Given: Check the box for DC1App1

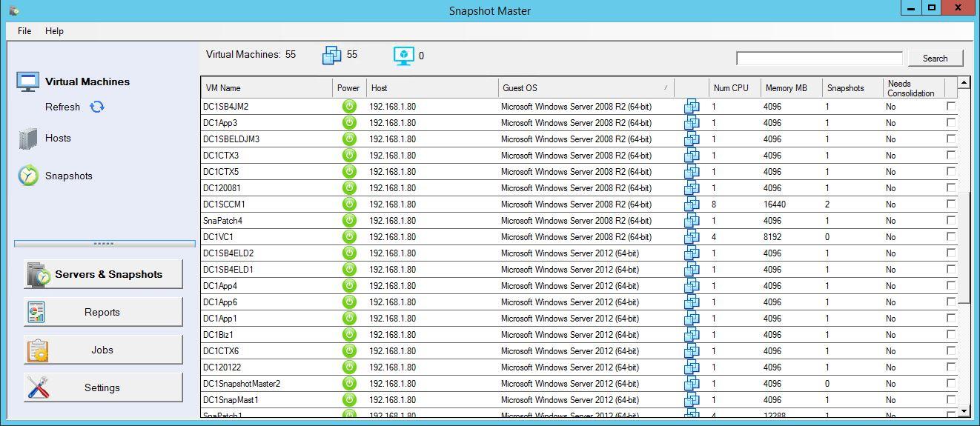Looking at the screenshot, I should (x=951, y=318).
